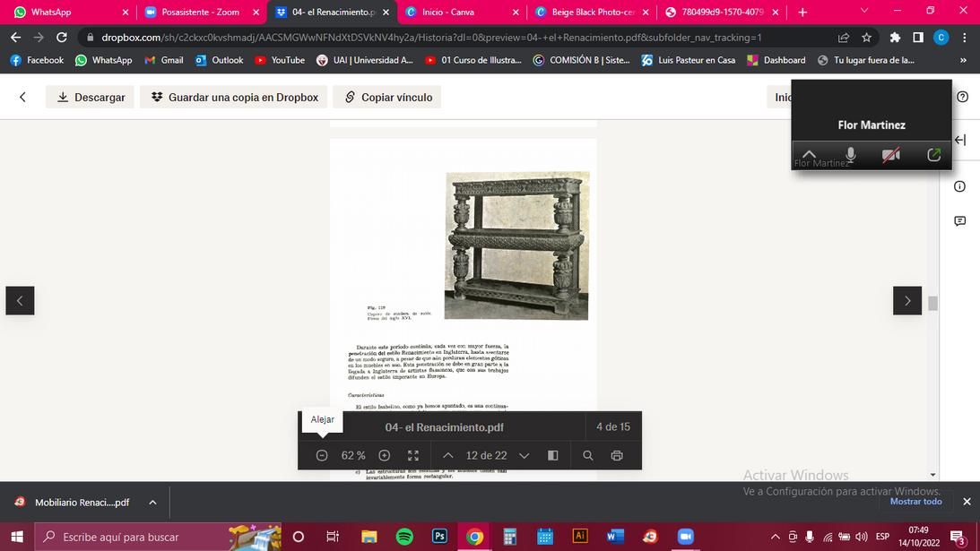Switch to the WhatsApp browser tab
The width and height of the screenshot is (980, 551).
click(x=67, y=12)
